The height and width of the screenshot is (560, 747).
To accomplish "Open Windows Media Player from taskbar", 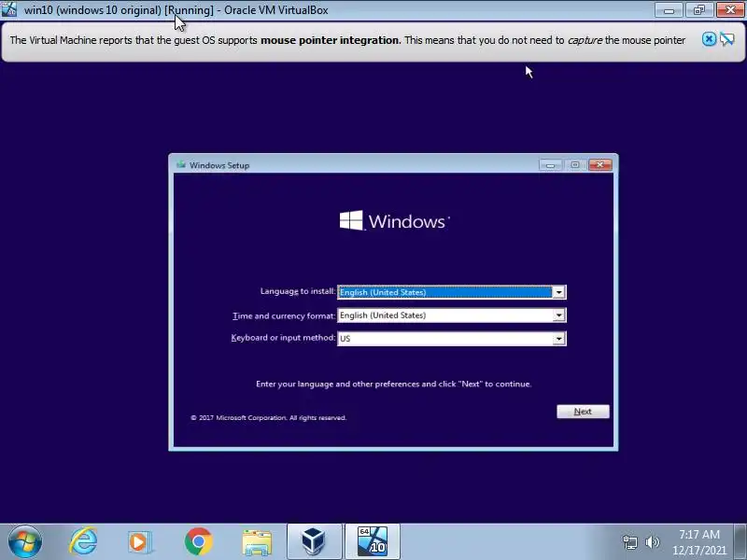I will (140, 542).
